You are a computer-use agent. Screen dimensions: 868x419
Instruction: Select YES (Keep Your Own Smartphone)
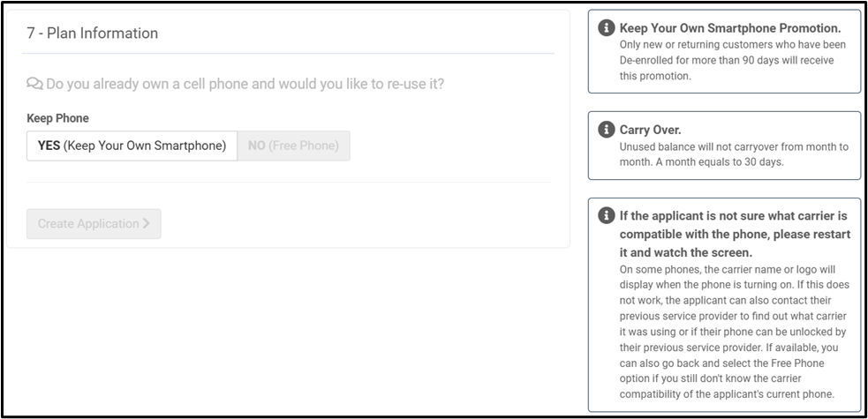click(132, 146)
